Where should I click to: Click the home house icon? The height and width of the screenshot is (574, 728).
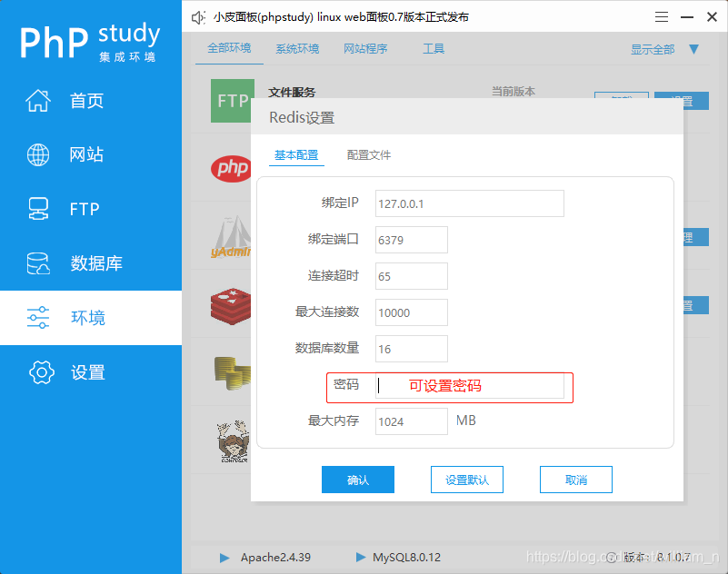click(38, 101)
